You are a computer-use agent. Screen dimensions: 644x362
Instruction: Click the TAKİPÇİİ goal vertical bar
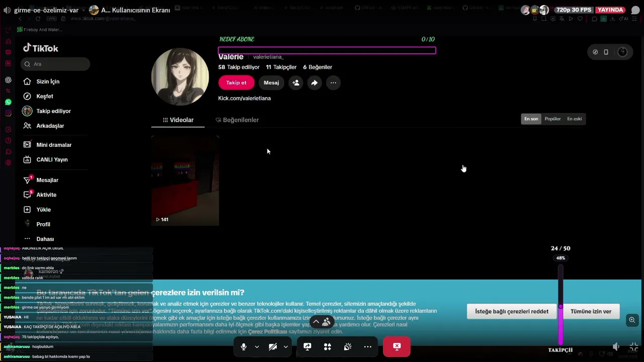[x=560, y=304]
